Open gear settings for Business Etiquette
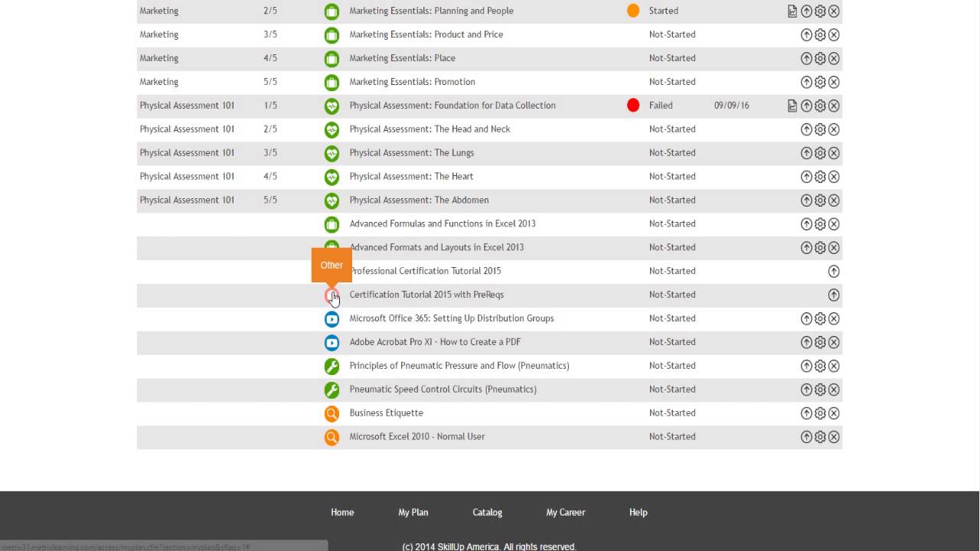980x551 pixels. point(820,413)
